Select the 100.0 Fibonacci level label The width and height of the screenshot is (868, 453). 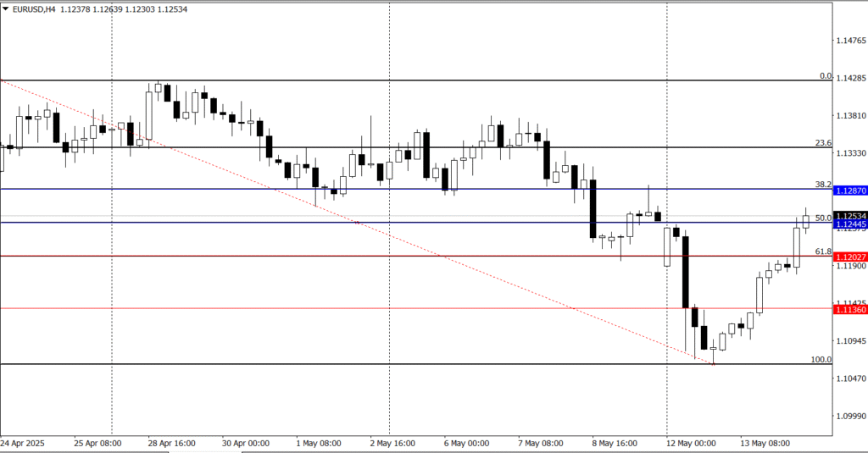coord(821,360)
